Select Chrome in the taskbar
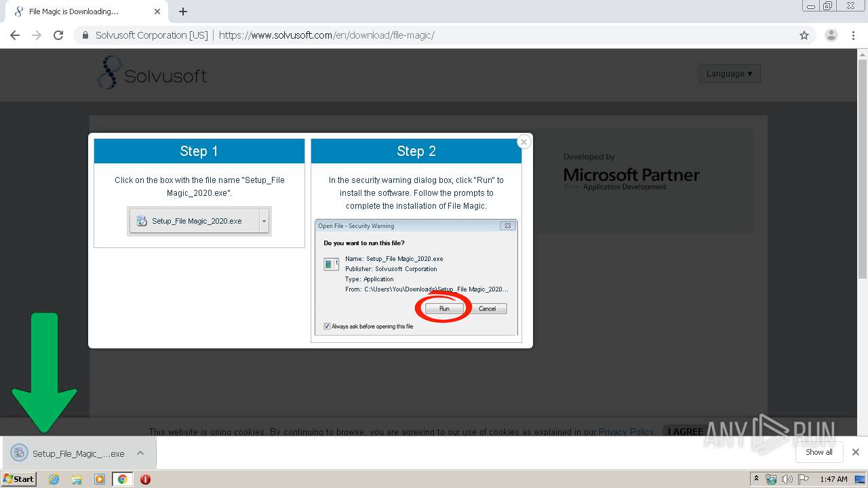 (122, 479)
